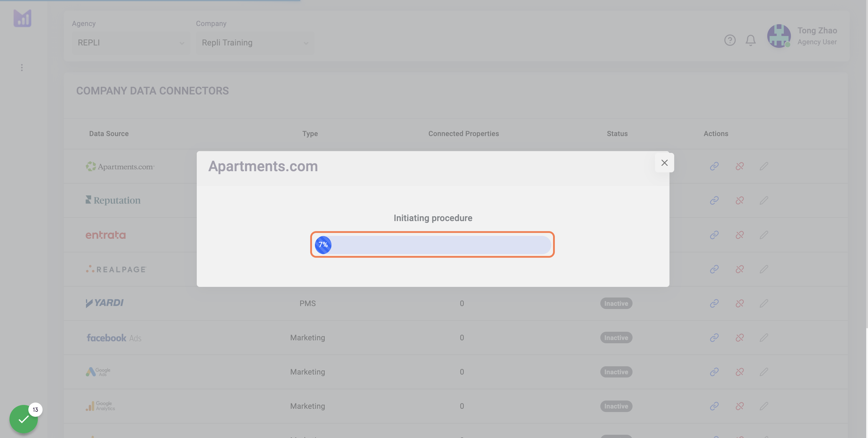Screen dimensions: 868x438
Task: Click the disconnect icon for Entrata
Action: pos(739,235)
